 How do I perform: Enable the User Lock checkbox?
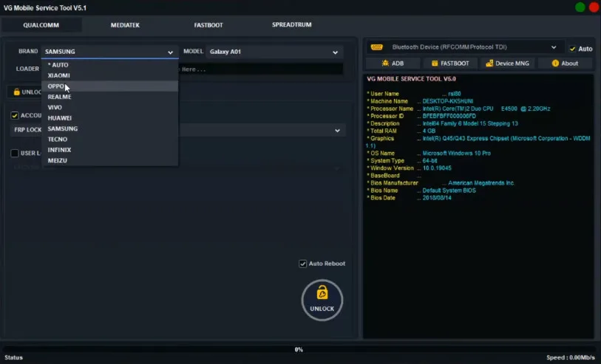(15, 154)
